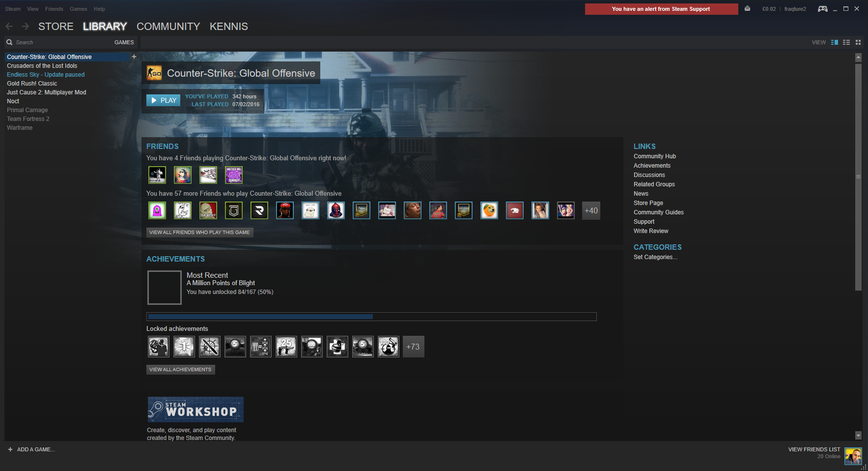Open the Help menu

[99, 9]
